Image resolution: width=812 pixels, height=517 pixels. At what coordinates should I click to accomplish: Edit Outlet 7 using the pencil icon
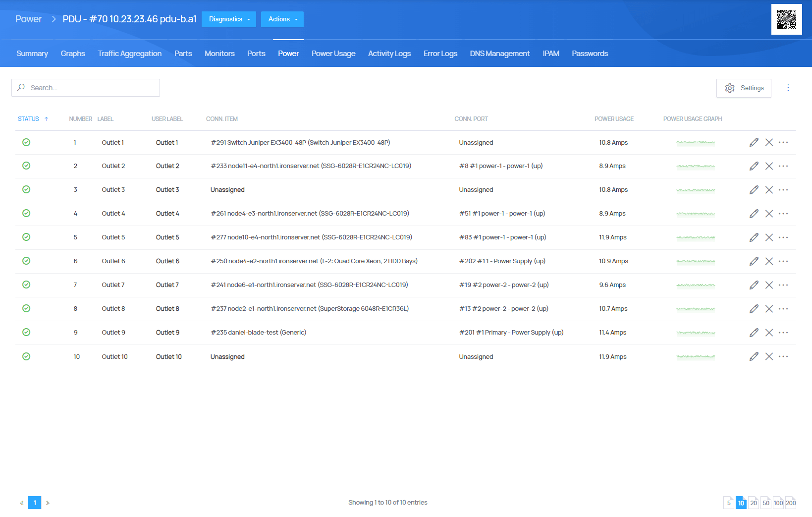(x=754, y=285)
